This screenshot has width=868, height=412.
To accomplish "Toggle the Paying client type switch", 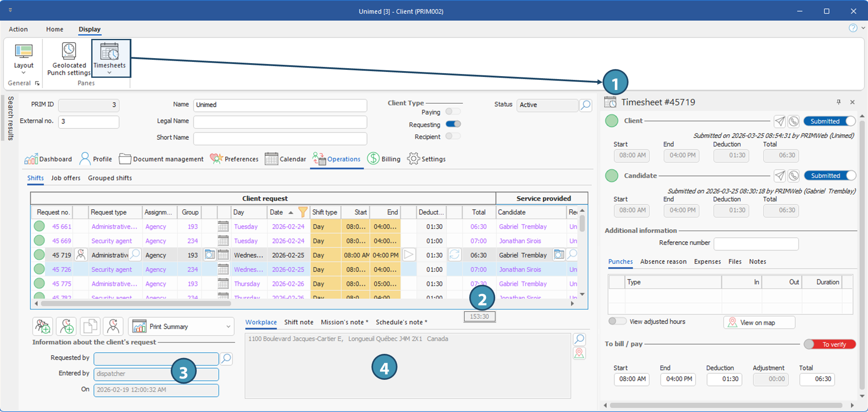I will tap(453, 112).
